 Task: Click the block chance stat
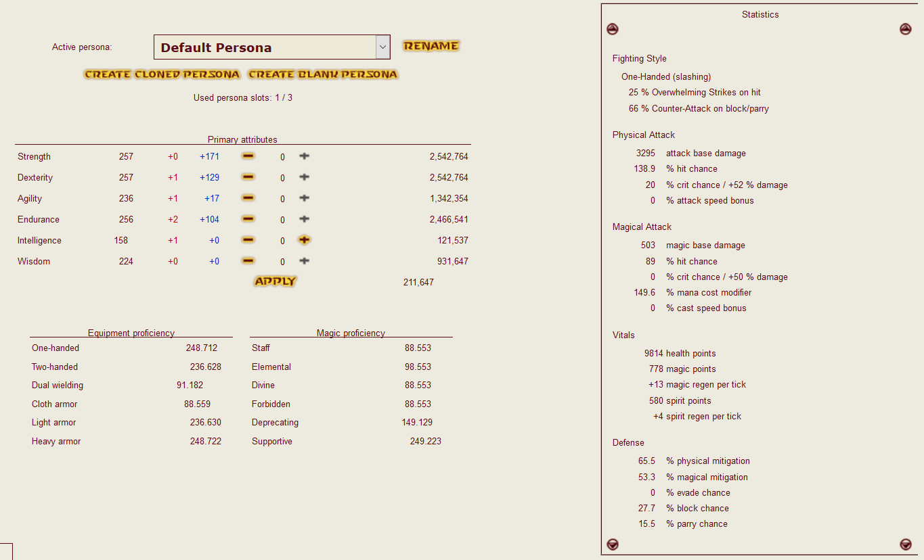point(684,509)
